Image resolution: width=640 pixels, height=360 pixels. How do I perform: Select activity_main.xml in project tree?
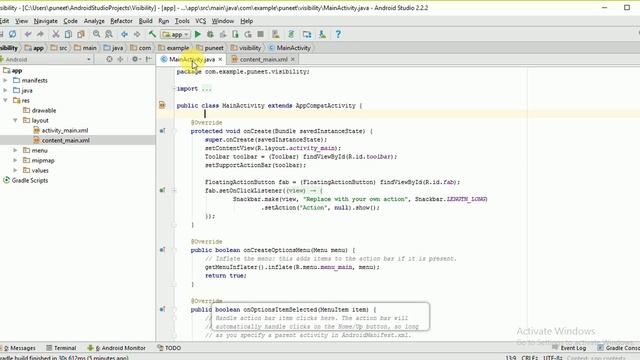coord(60,131)
